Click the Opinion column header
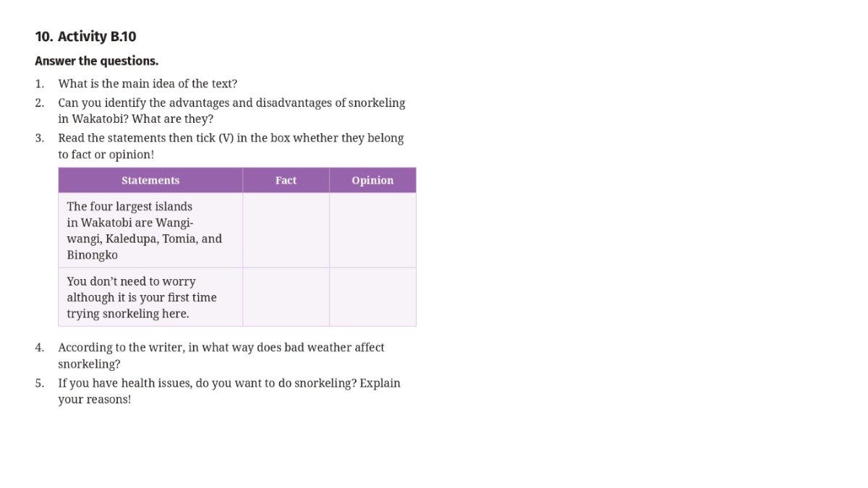This screenshot has height=488, width=868. [373, 180]
